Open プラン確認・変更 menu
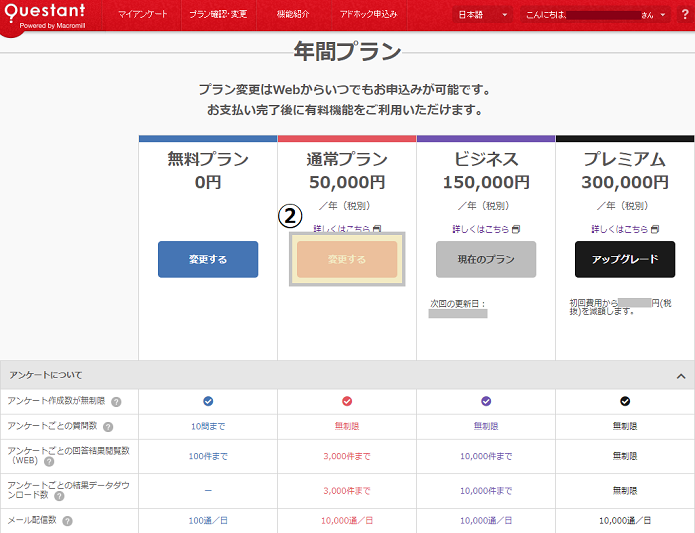 (218, 14)
